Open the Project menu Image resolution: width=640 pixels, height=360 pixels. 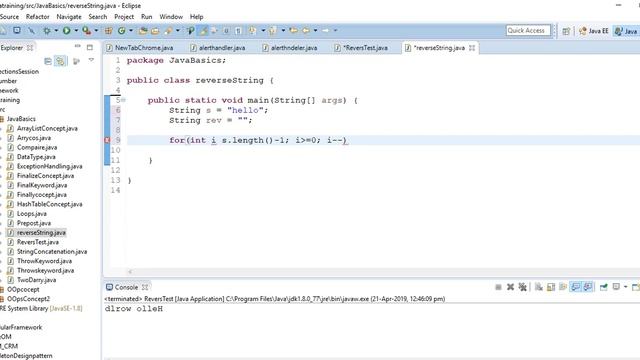(124, 17)
